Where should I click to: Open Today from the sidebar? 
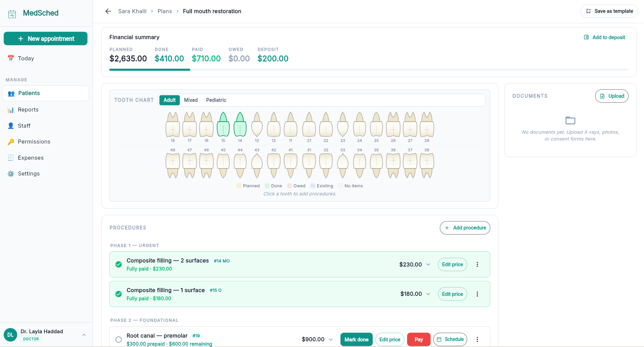pyautogui.click(x=46, y=58)
